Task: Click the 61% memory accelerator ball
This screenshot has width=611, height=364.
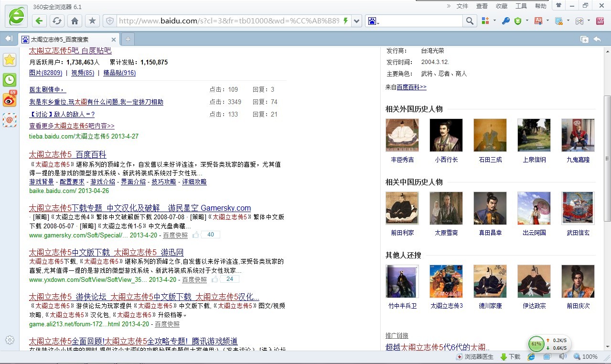Action: coord(536,343)
